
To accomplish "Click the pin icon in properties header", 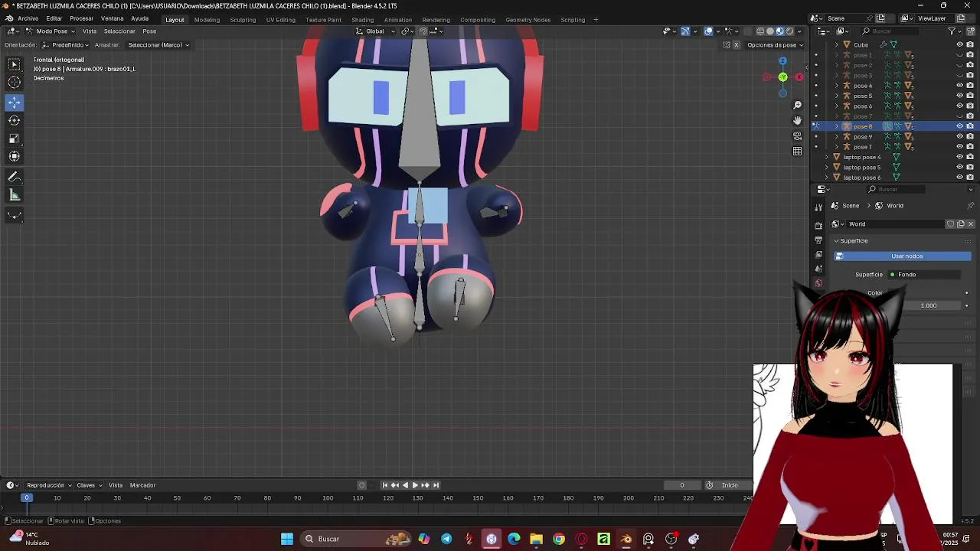I will coord(971,206).
